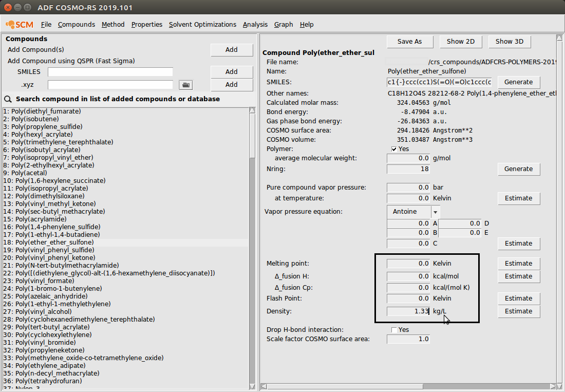Open the Compounds menu
Viewport: 565px width, 392px height.
tap(76, 24)
